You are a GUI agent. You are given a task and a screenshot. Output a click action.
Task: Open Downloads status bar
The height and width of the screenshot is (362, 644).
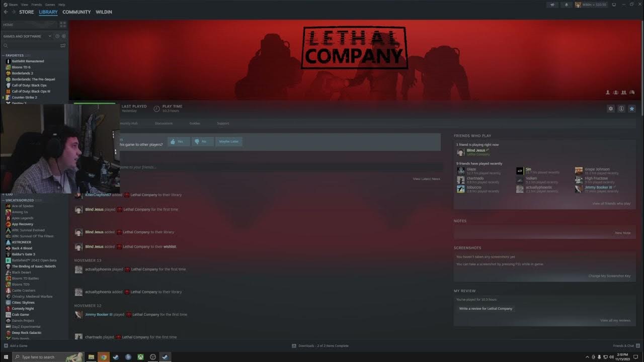[x=320, y=346]
